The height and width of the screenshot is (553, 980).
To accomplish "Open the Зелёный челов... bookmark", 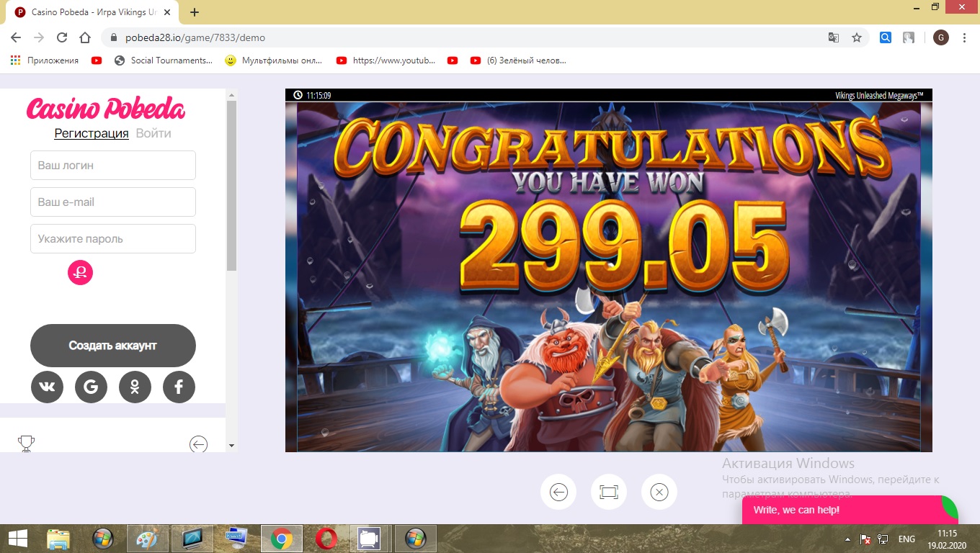I will (518, 60).
